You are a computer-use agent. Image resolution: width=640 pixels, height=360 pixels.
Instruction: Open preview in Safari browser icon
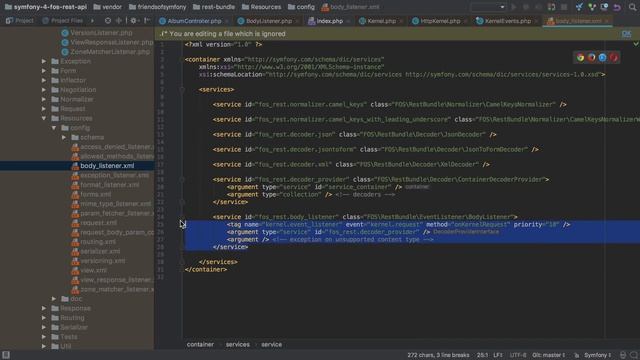coord(602,58)
